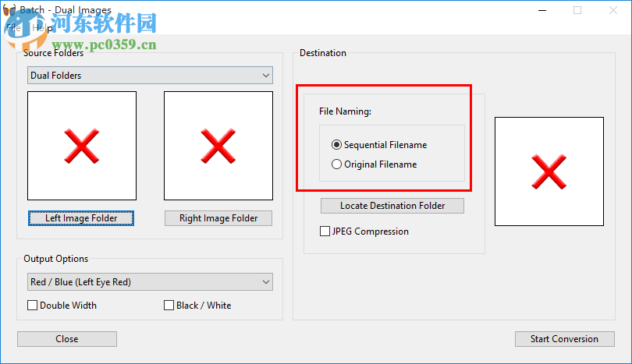Open the Red / Blue output options dropdown
The image size is (632, 364).
pos(150,282)
